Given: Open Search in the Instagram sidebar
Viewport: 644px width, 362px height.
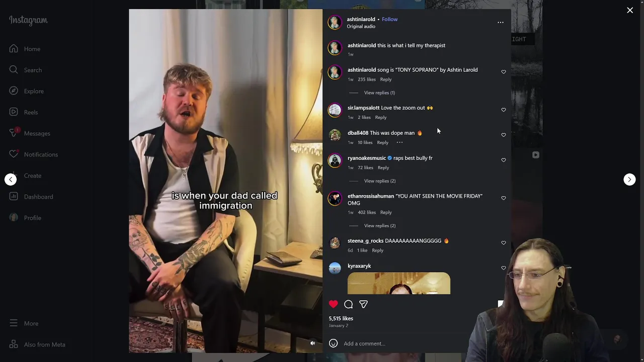Looking at the screenshot, I should tap(33, 70).
